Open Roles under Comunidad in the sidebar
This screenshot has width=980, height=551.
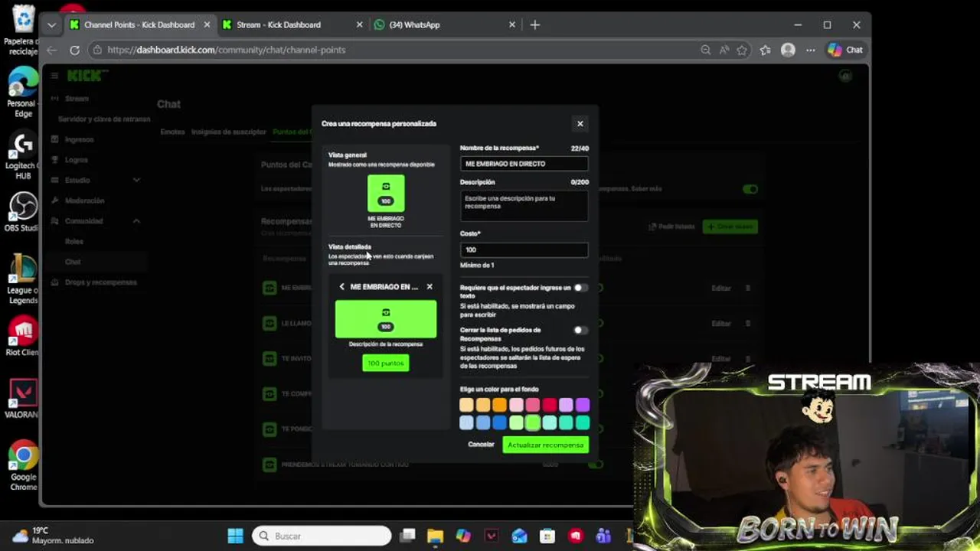(x=73, y=241)
